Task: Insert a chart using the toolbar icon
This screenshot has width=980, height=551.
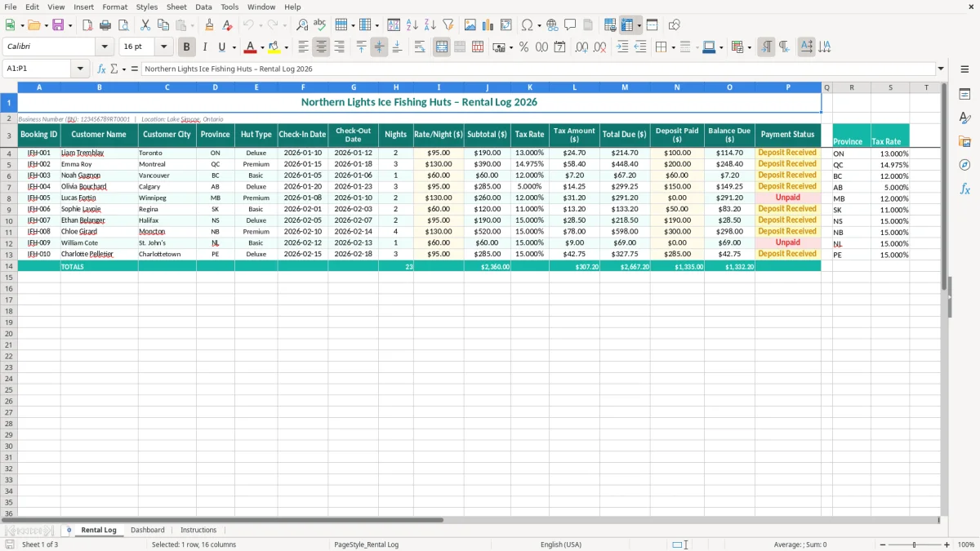Action: pyautogui.click(x=488, y=25)
